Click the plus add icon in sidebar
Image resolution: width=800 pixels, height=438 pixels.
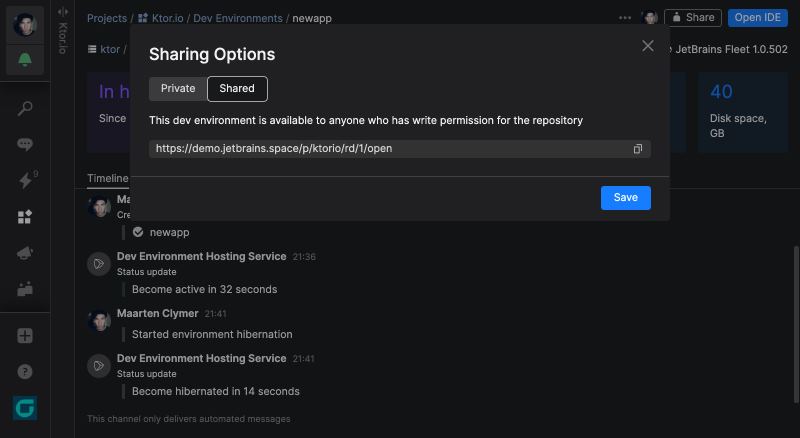coord(24,336)
